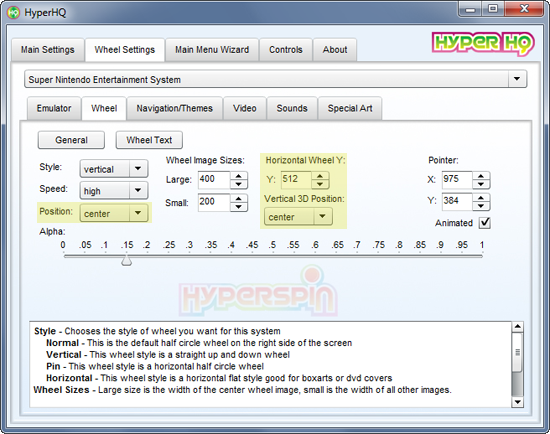The height and width of the screenshot is (434, 550).
Task: Click the help text scrollbar down arrow
Action: point(517,402)
